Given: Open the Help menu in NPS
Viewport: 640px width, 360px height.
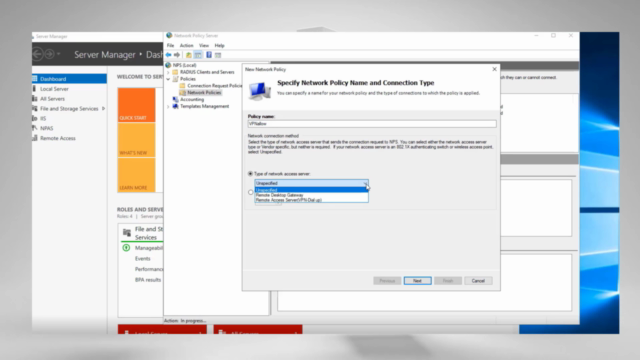Looking at the screenshot, I should [x=220, y=45].
